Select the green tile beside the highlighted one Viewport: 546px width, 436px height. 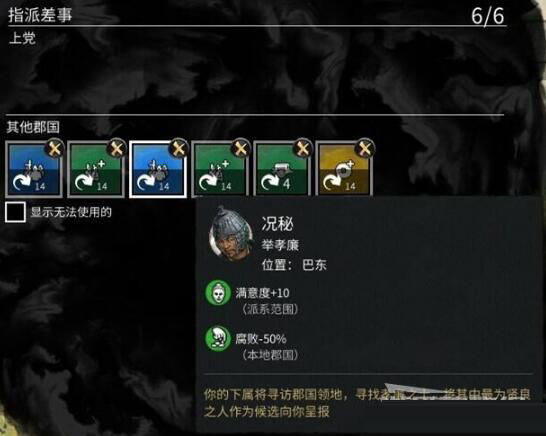pyautogui.click(x=220, y=169)
